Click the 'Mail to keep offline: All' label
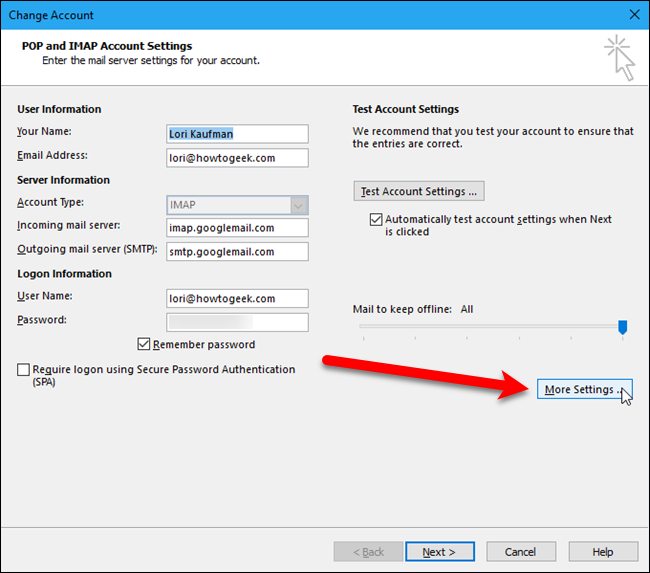The image size is (650, 573). click(x=413, y=309)
